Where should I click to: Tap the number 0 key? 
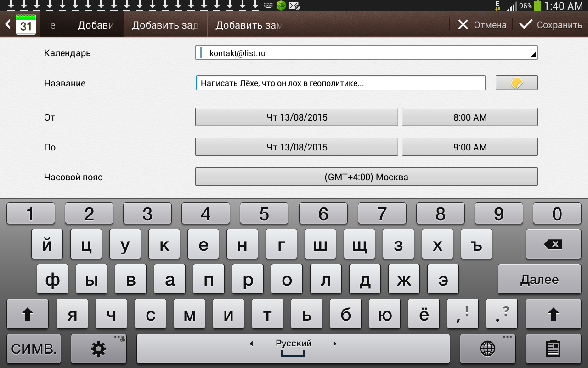(557, 213)
